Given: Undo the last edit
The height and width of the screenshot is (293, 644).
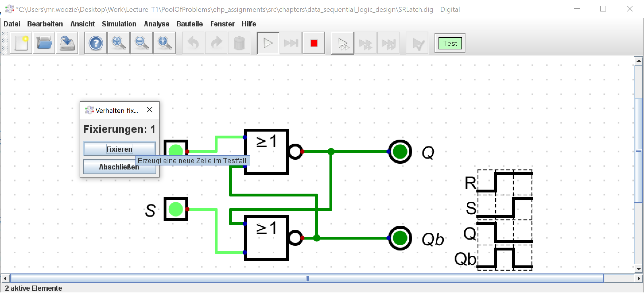Looking at the screenshot, I should pos(193,43).
